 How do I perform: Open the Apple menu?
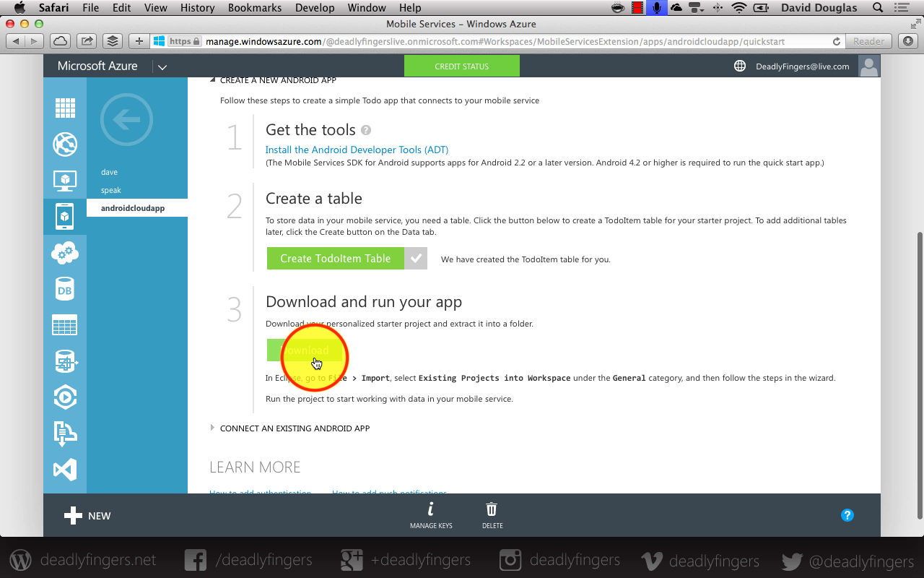pyautogui.click(x=19, y=8)
